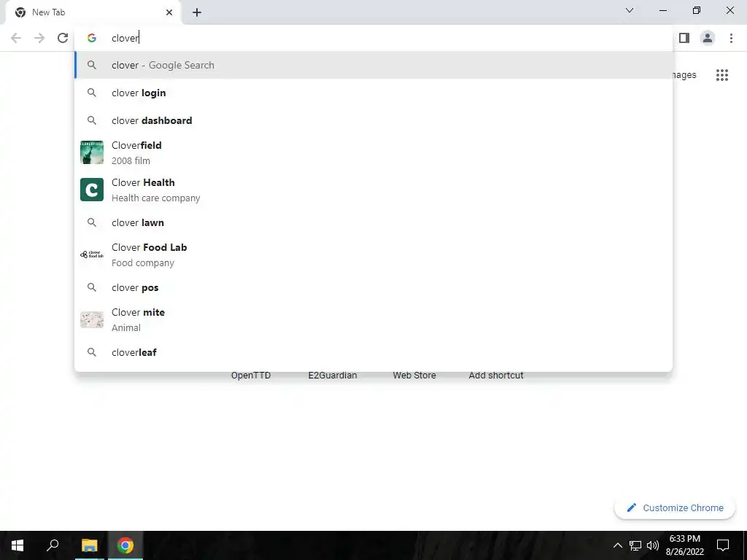Choose the clover pos suggestion
This screenshot has height=560, width=747.
pyautogui.click(x=373, y=287)
